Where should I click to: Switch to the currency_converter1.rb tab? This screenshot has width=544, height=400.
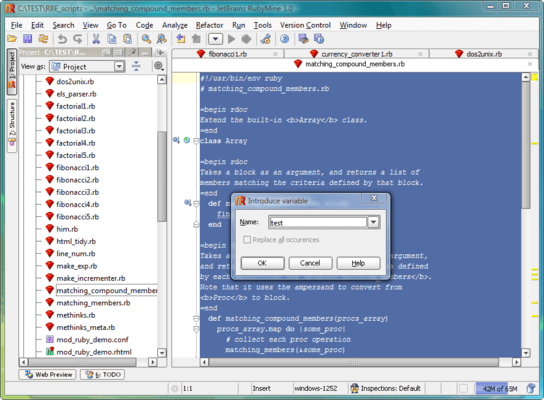coord(357,54)
